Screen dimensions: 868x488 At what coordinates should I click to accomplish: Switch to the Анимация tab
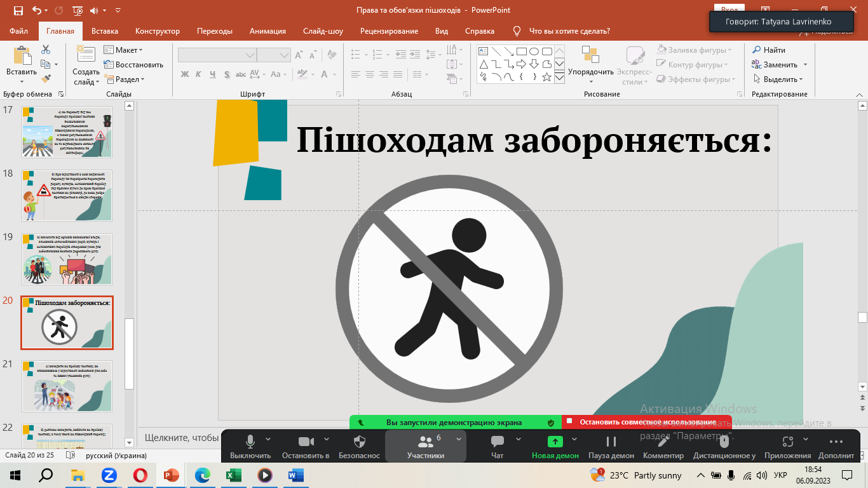pyautogui.click(x=268, y=30)
